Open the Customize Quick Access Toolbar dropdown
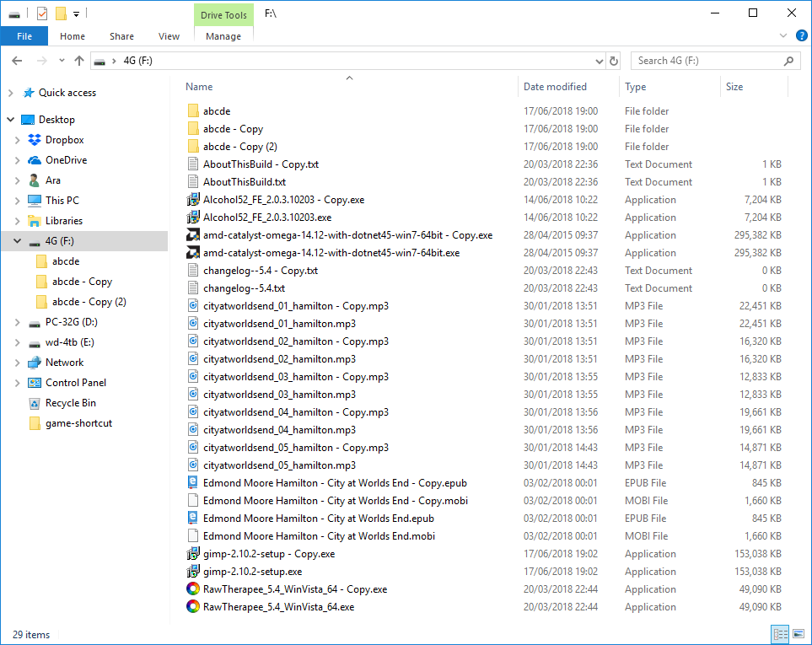This screenshot has height=645, width=812. [75, 13]
